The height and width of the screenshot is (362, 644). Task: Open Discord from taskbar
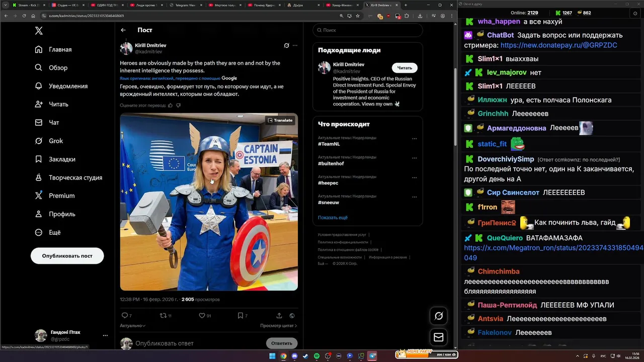294,356
